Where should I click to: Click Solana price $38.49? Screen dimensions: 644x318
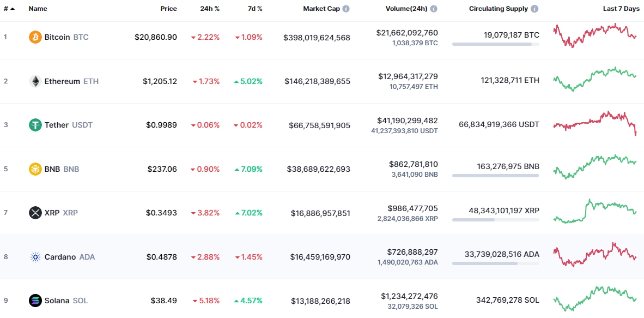(164, 301)
